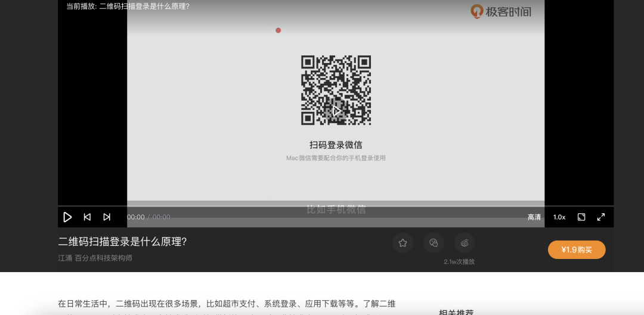The width and height of the screenshot is (644, 315).
Task: Share the video via Weibo icon
Action: click(x=465, y=243)
